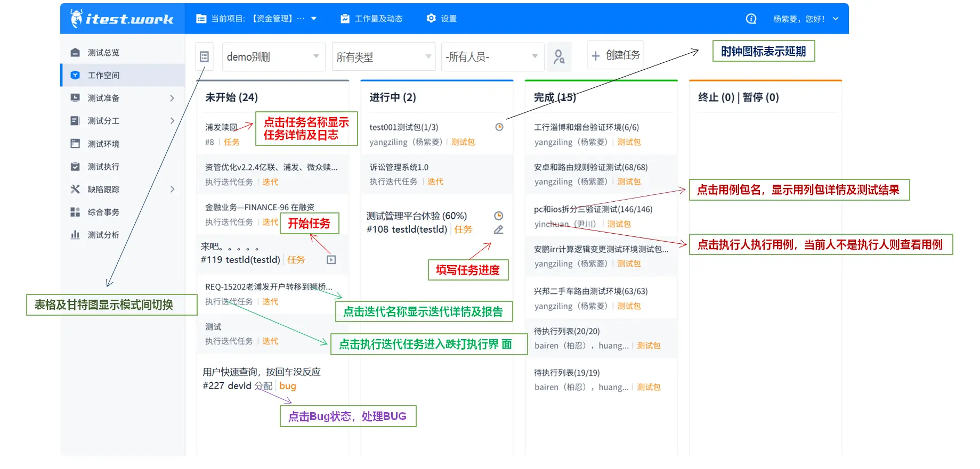980x469 pixels.
Task: Click 工作量及动态 icon in header
Action: (345, 19)
